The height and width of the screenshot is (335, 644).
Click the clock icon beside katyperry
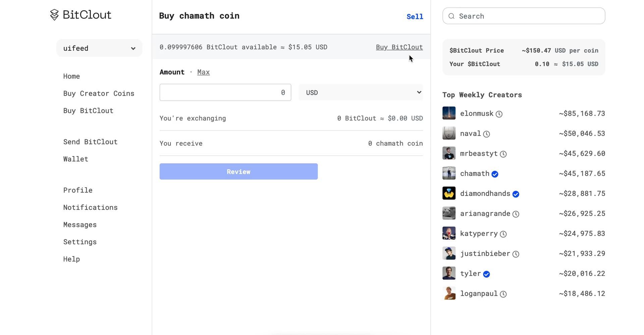(503, 234)
